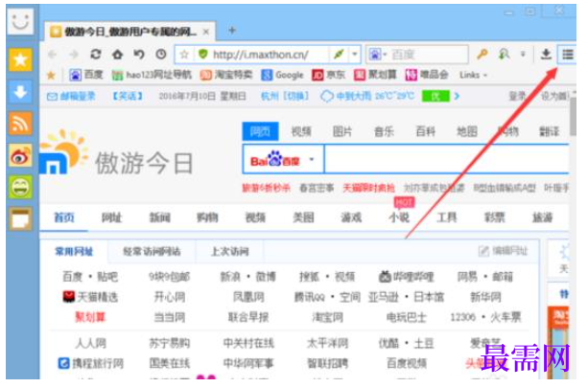Click the page vertical scrollbar

tap(573, 118)
